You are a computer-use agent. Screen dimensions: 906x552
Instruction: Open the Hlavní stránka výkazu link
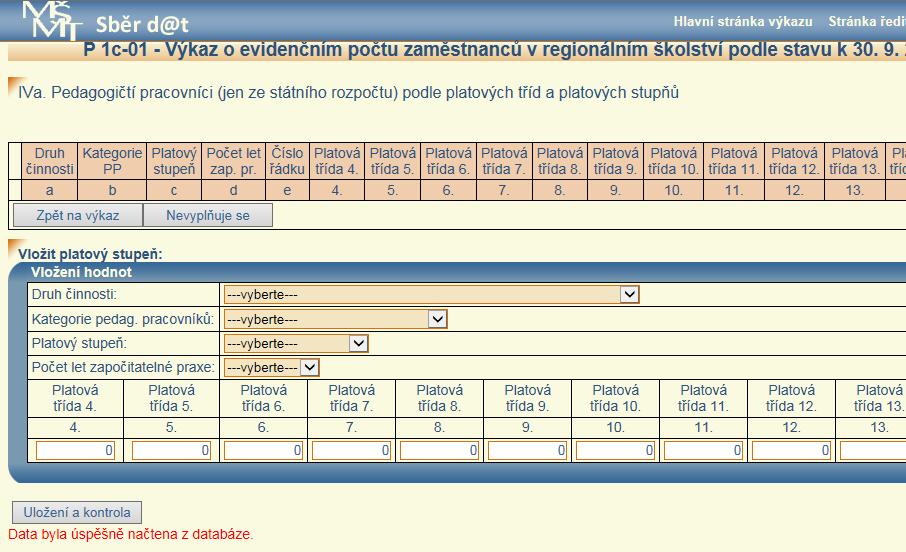(x=742, y=22)
